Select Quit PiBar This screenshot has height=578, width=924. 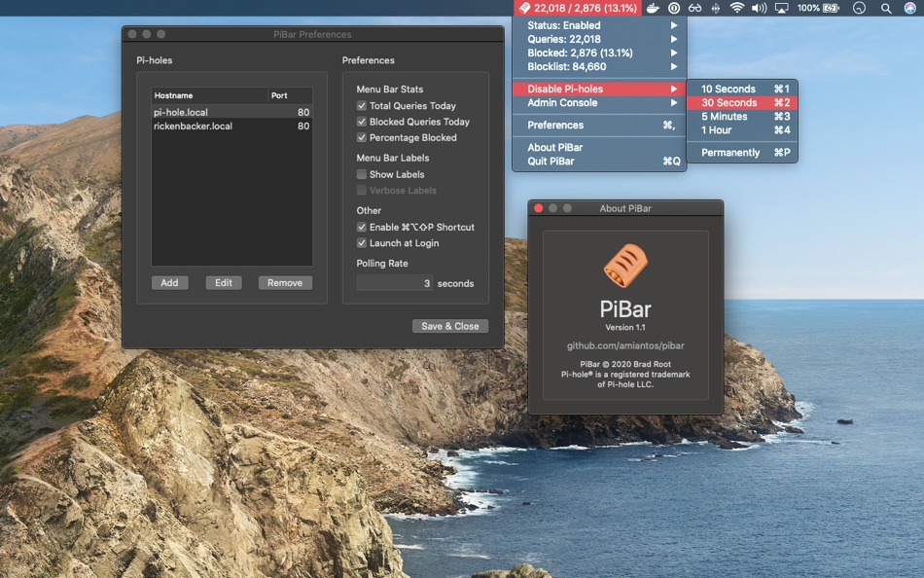tap(599, 161)
